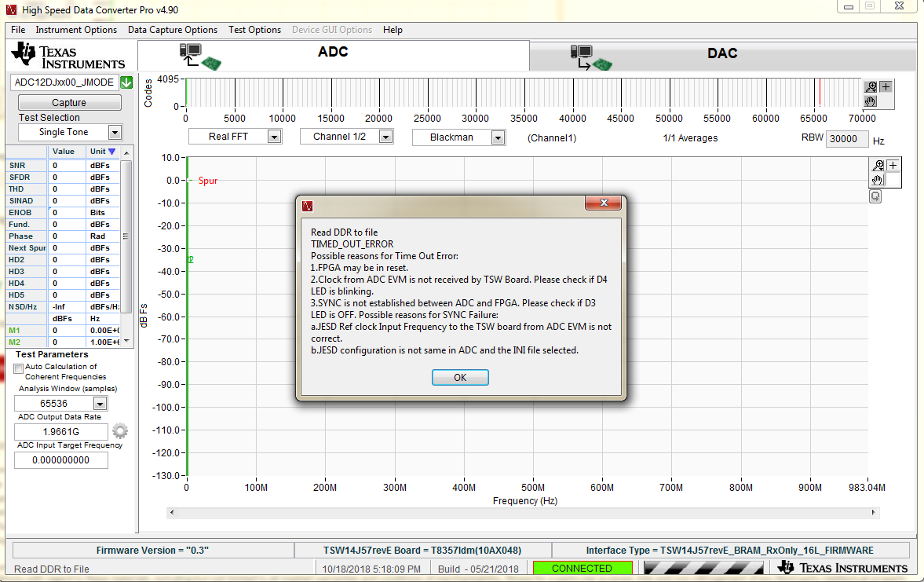
Task: Click the TSW14J57revE Board status text
Action: tap(422, 550)
